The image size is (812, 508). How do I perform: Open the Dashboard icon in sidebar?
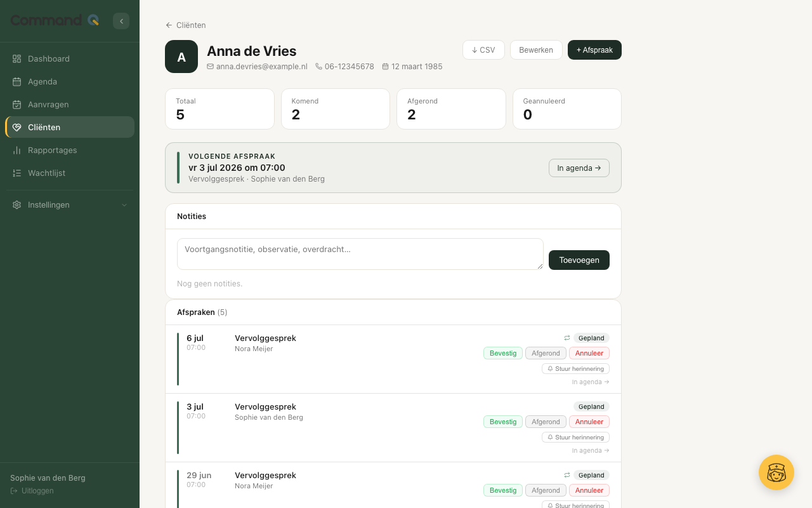coord(17,58)
